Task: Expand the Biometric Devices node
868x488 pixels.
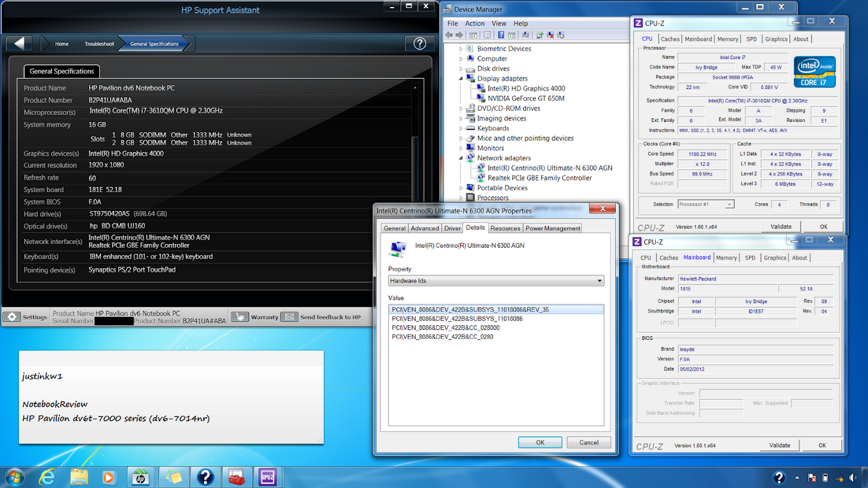Action: click(x=462, y=49)
